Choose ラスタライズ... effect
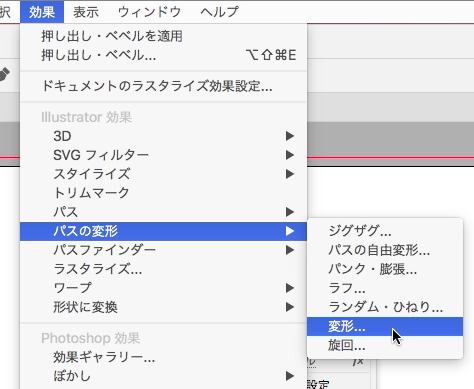This screenshot has height=389, width=474. click(x=163, y=269)
